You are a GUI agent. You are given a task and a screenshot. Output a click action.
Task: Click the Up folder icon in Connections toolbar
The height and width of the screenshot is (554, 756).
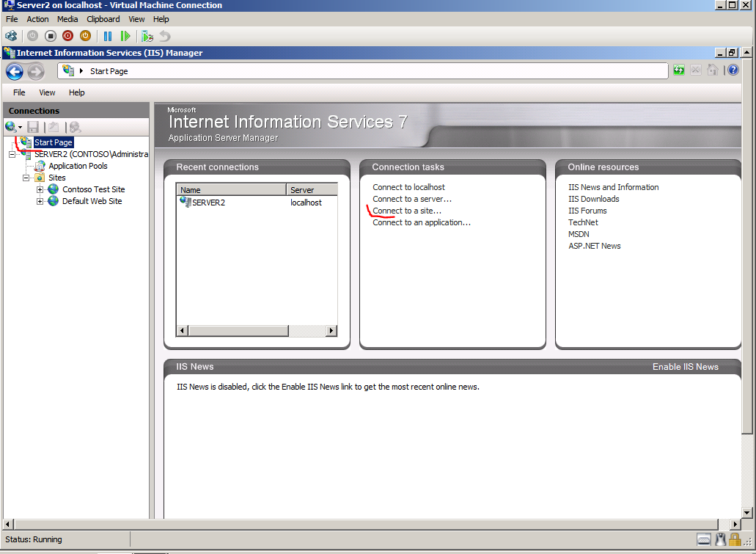coord(54,127)
